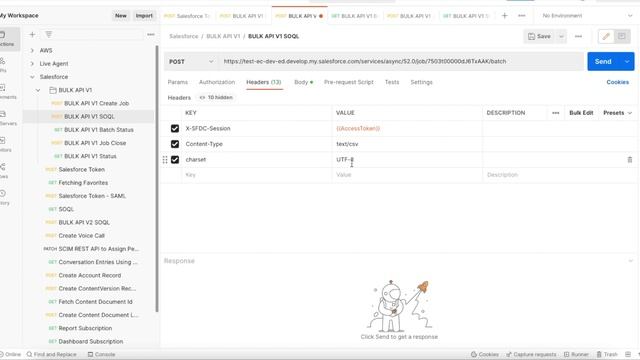
Task: Expand the Response panel chevron
Action: (631, 261)
